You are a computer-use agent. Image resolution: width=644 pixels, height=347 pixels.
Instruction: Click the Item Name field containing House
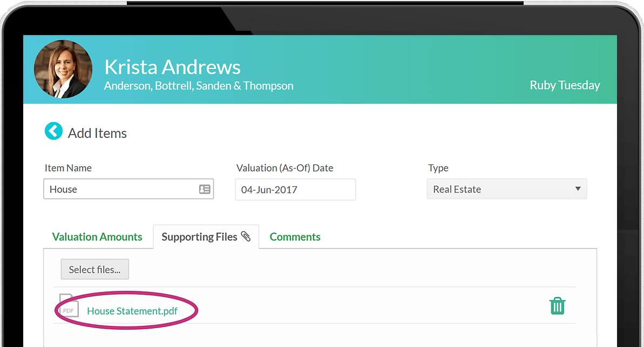(121, 189)
